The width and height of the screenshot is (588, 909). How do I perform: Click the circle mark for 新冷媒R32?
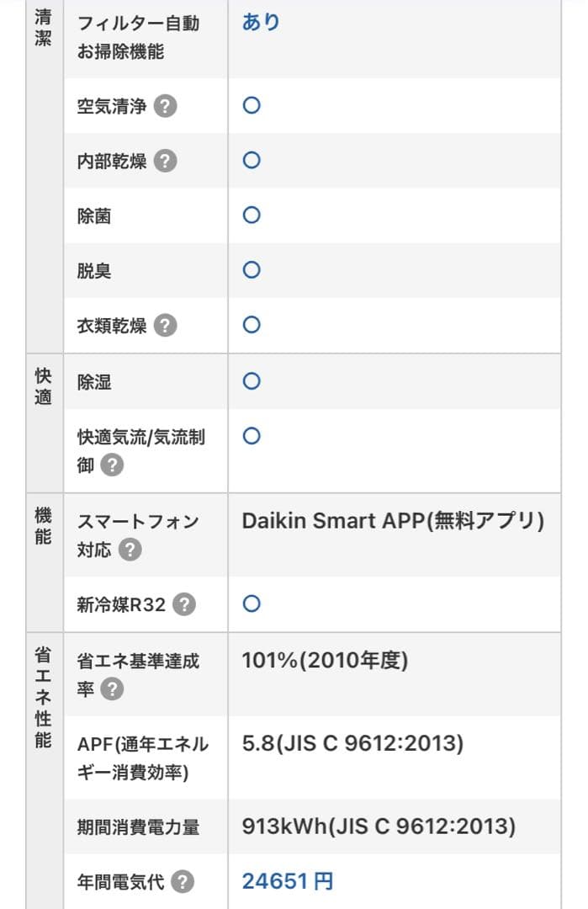click(251, 603)
